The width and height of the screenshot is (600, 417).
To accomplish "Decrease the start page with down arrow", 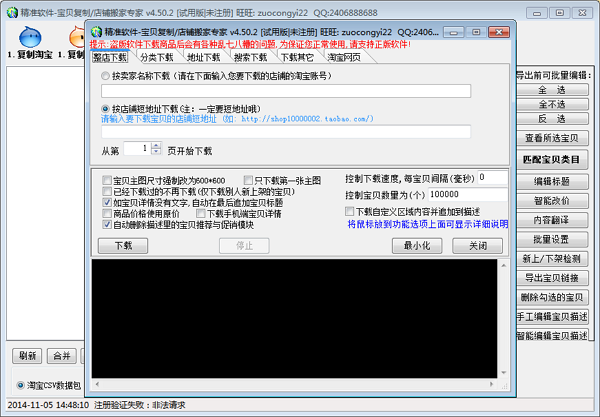I will point(156,151).
